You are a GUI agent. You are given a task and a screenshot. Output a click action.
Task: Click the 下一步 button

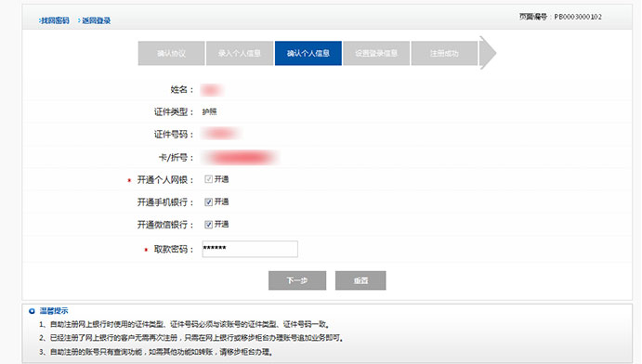(297, 280)
